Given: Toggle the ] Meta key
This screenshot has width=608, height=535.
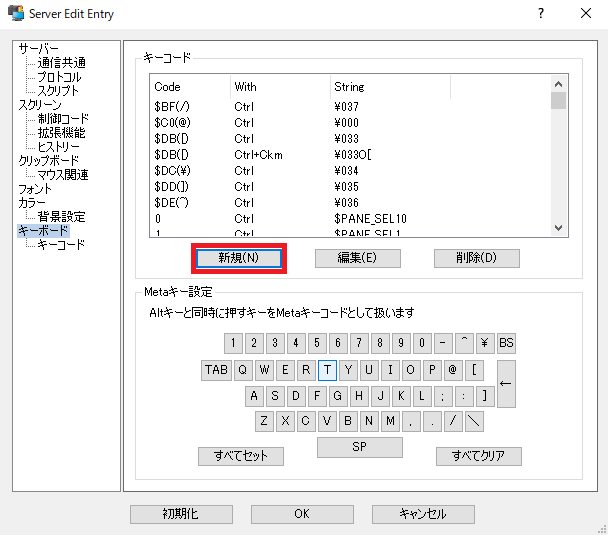Looking at the screenshot, I should [x=485, y=396].
